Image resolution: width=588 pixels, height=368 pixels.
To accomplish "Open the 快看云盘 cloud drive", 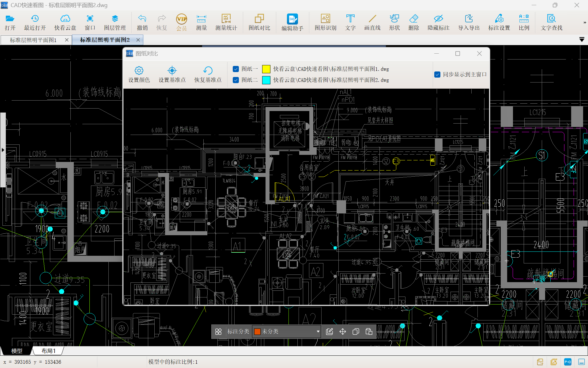I will click(65, 22).
